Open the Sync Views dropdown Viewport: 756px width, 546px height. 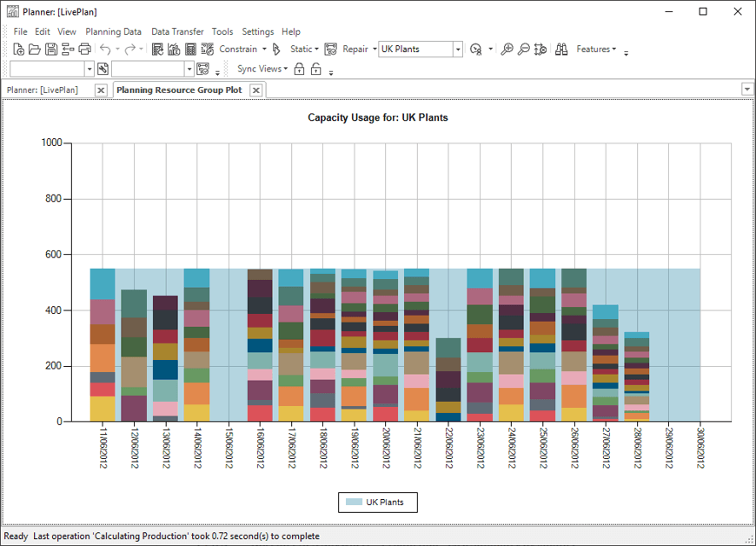[x=262, y=69]
